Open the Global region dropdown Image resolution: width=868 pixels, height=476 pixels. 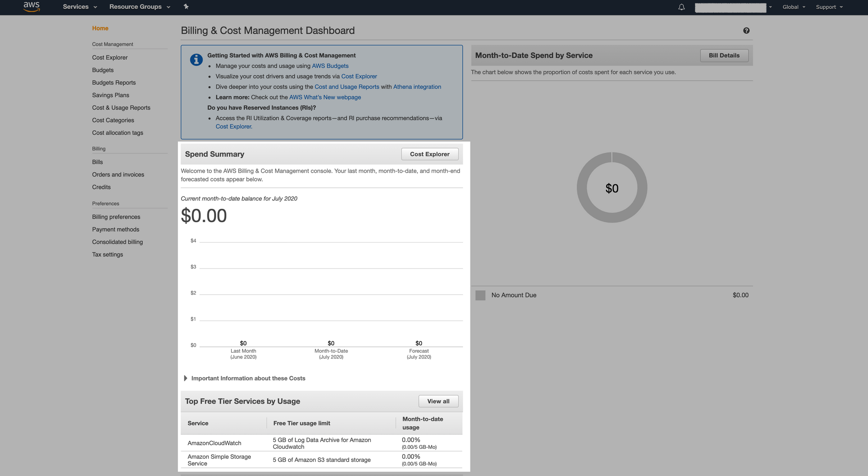click(x=794, y=7)
